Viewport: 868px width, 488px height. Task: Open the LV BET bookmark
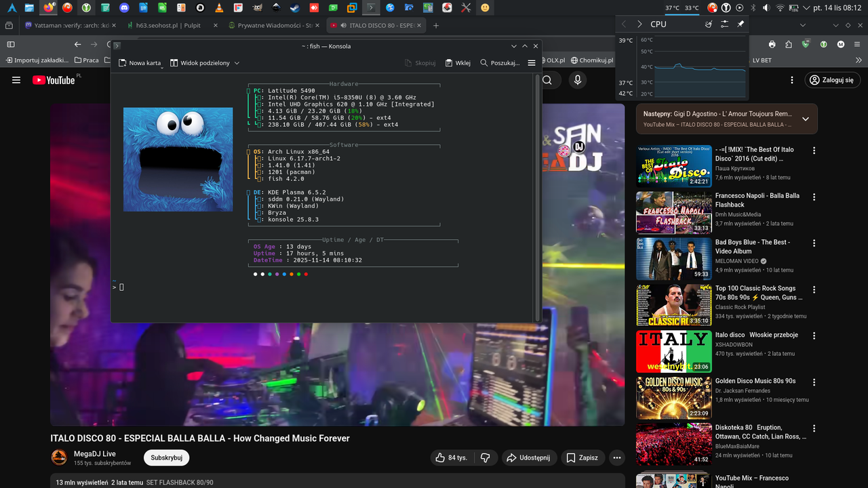click(762, 60)
